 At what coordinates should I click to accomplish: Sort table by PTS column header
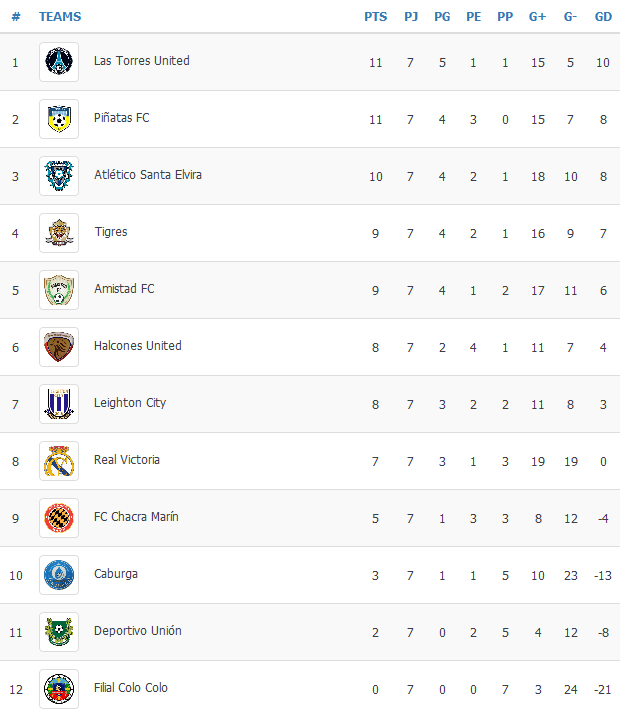pyautogui.click(x=375, y=17)
